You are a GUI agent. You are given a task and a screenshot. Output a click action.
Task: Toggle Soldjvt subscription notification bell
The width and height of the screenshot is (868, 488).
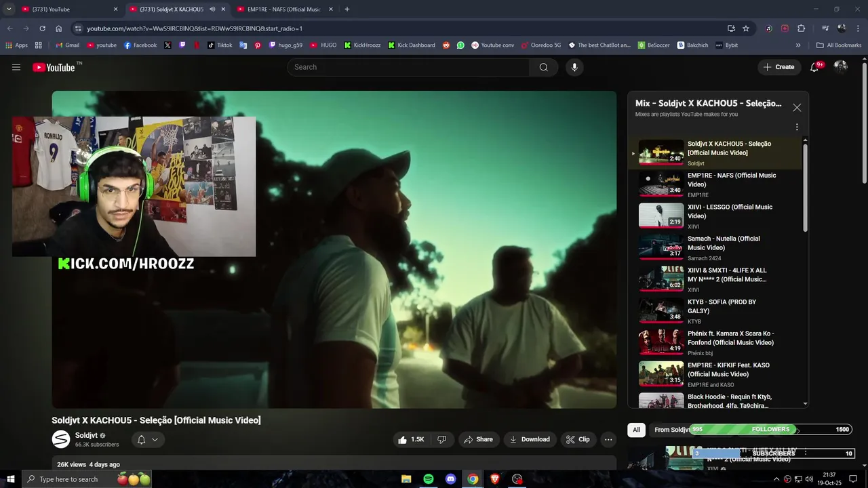click(x=141, y=439)
